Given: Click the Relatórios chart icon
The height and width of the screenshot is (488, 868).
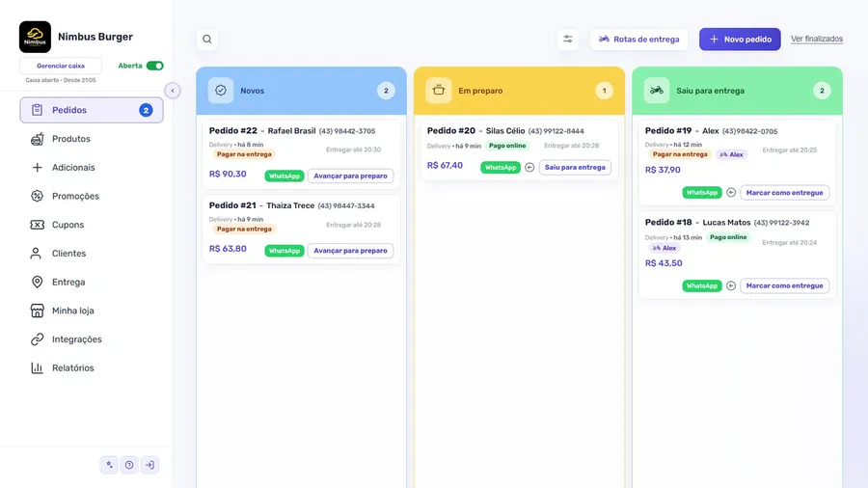Looking at the screenshot, I should pyautogui.click(x=37, y=368).
